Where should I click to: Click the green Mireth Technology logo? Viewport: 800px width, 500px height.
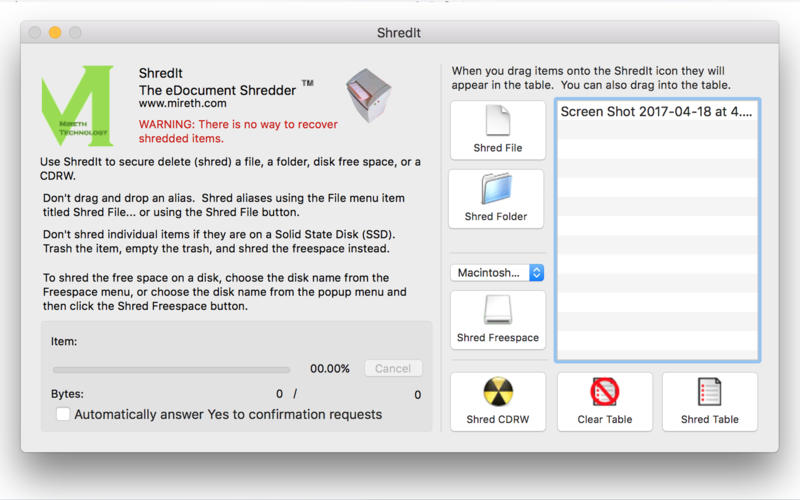(x=78, y=105)
